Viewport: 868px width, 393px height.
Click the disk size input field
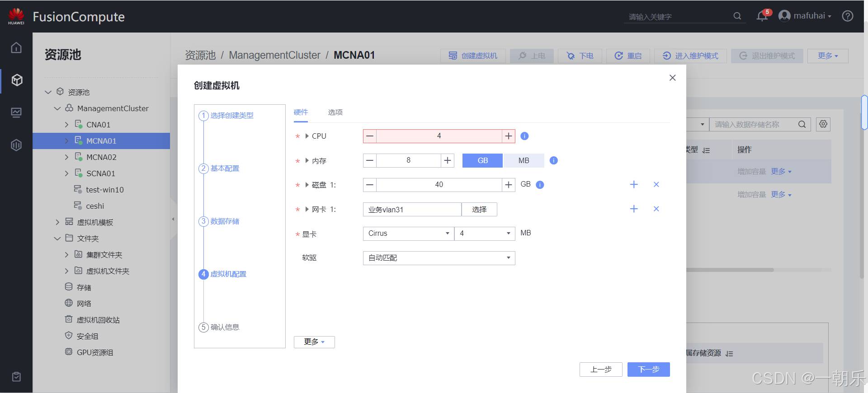[x=439, y=185]
